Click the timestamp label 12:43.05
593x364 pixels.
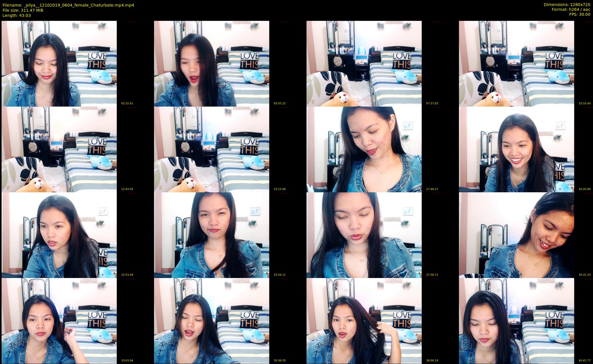point(127,189)
